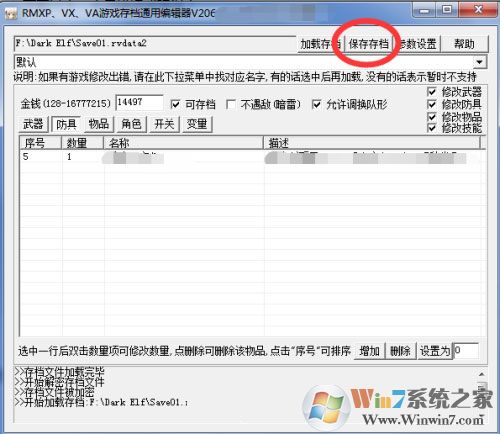Click the 设置为 set-to button
Viewport: 500px width, 434px height.
tap(435, 351)
